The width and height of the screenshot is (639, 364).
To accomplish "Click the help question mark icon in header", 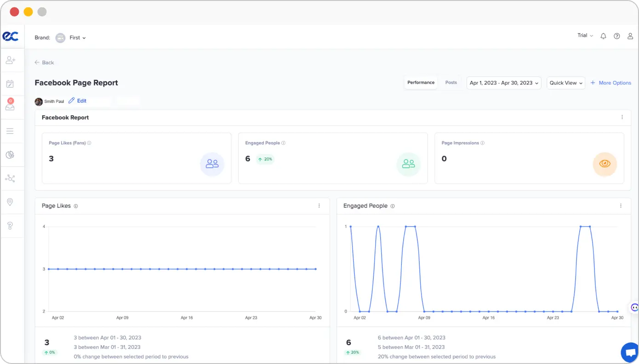I will click(x=617, y=36).
